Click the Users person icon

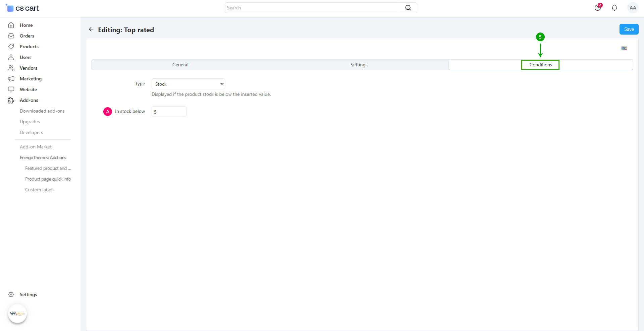[11, 57]
